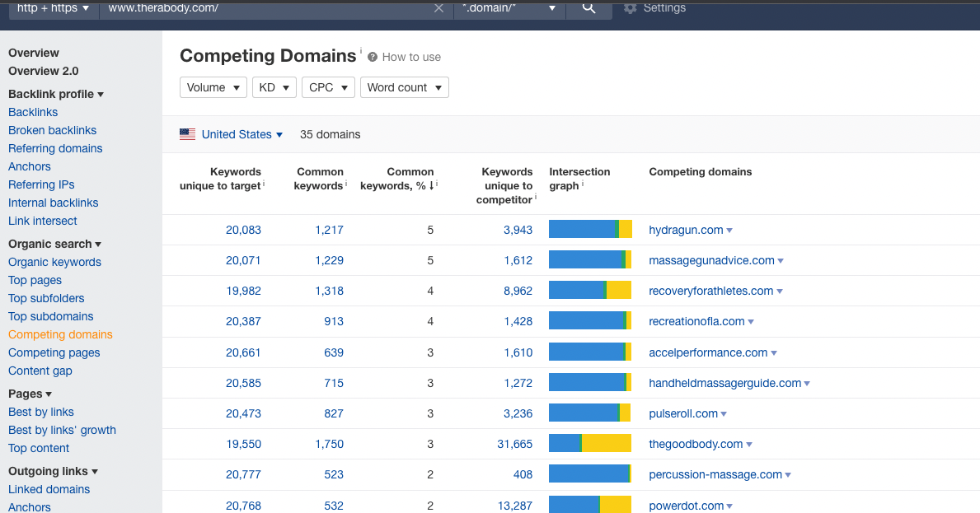Go to Organic keywords report
This screenshot has height=513, width=980.
[x=54, y=262]
